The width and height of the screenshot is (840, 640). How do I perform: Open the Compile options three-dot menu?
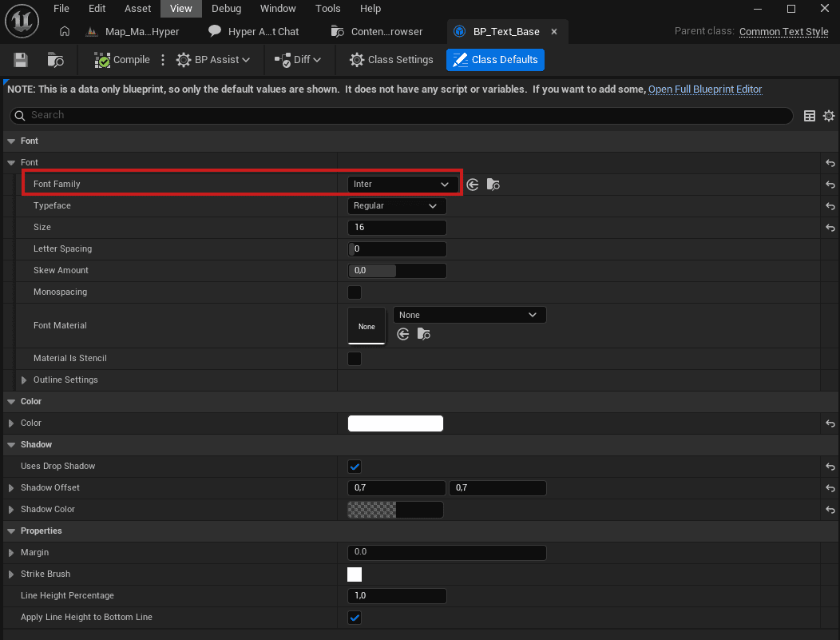point(163,59)
